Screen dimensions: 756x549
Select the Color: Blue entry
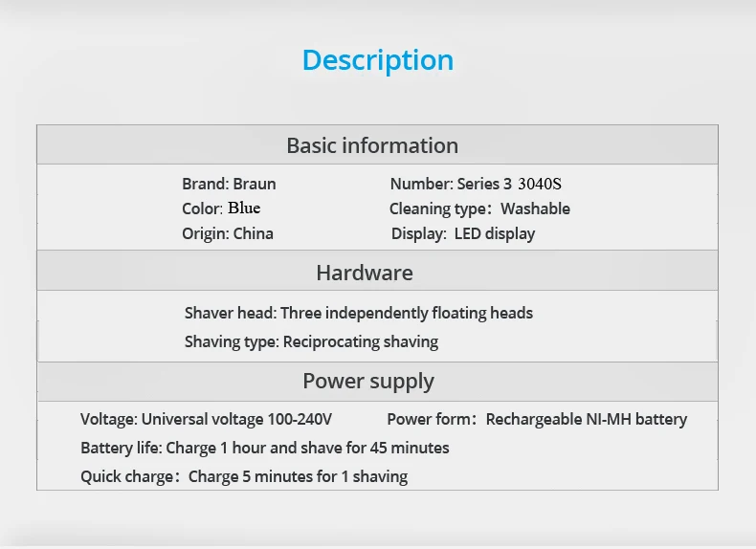pyautogui.click(x=221, y=209)
